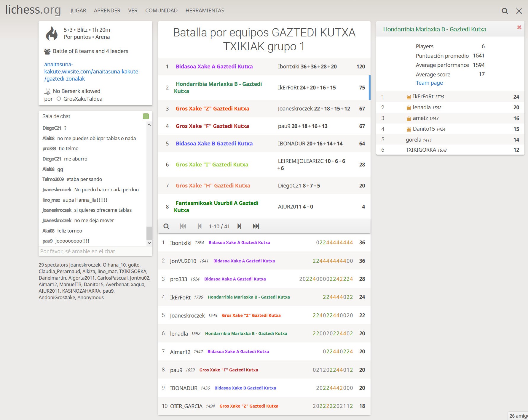Image resolution: width=528 pixels, height=420 pixels.
Task: Open the HERRAMIENTAS menu
Action: click(x=205, y=11)
